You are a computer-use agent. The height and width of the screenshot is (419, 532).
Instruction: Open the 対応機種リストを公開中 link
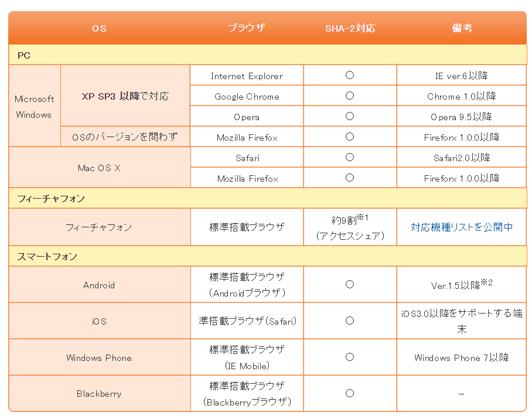(462, 227)
